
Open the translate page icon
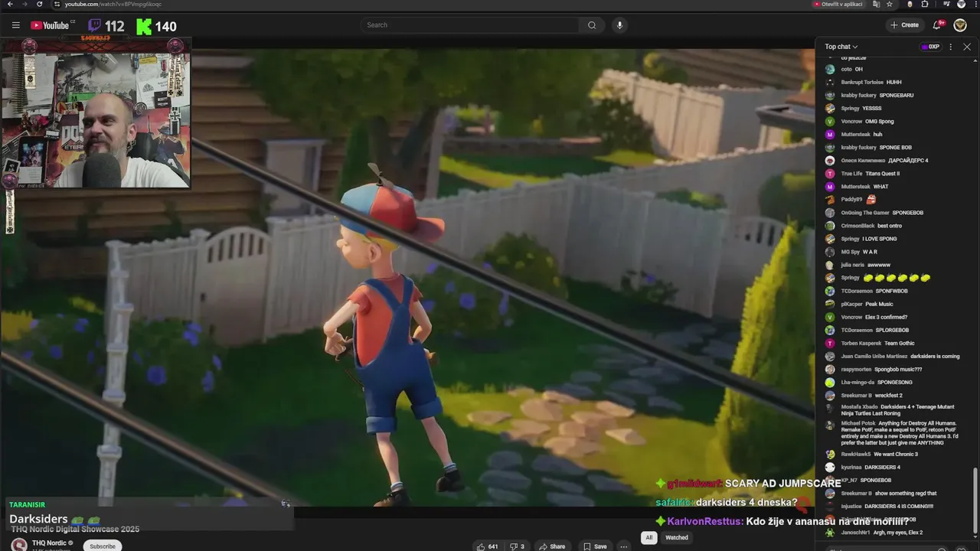tap(876, 4)
